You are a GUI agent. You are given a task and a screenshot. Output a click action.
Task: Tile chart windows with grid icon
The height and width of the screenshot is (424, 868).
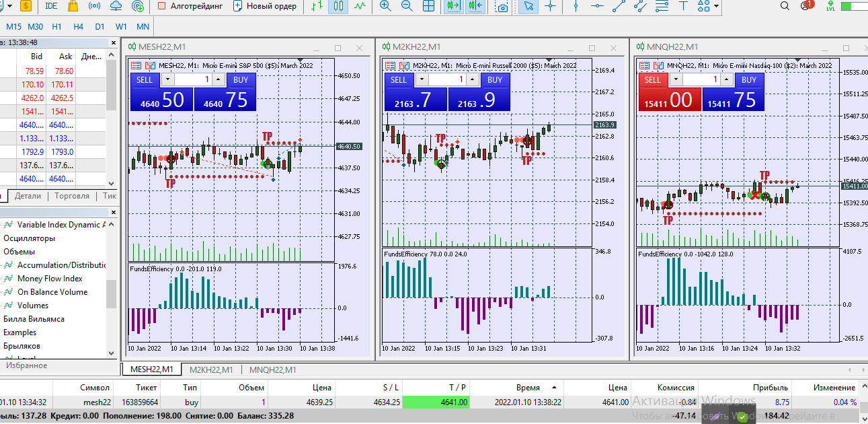428,6
